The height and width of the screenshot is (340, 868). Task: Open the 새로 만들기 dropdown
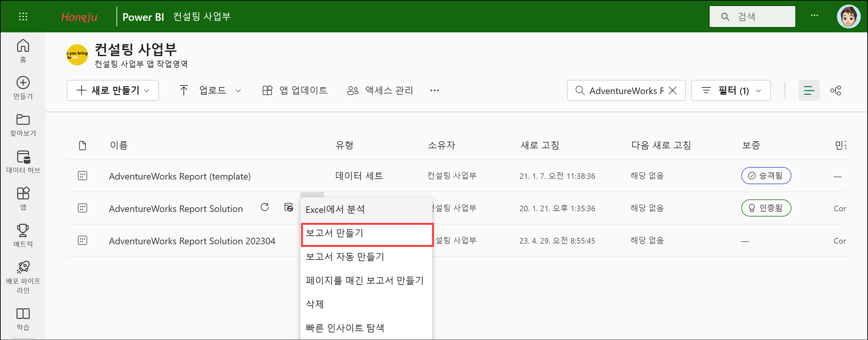point(113,90)
